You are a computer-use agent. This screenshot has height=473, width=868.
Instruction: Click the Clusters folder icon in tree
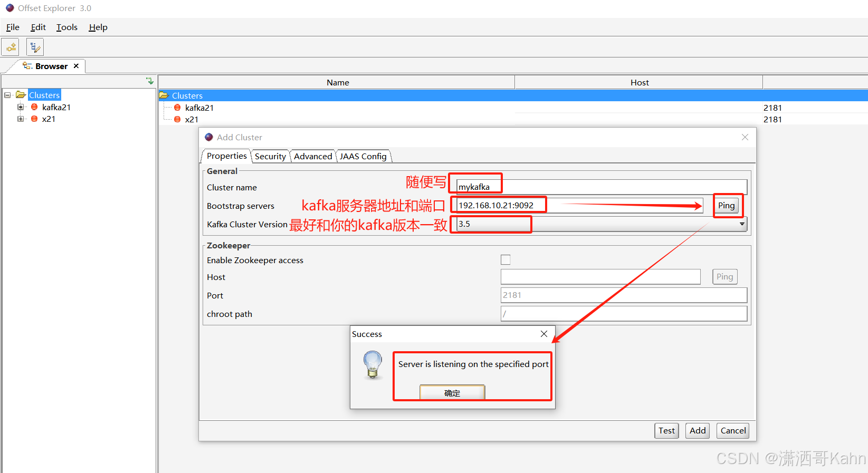click(x=21, y=95)
